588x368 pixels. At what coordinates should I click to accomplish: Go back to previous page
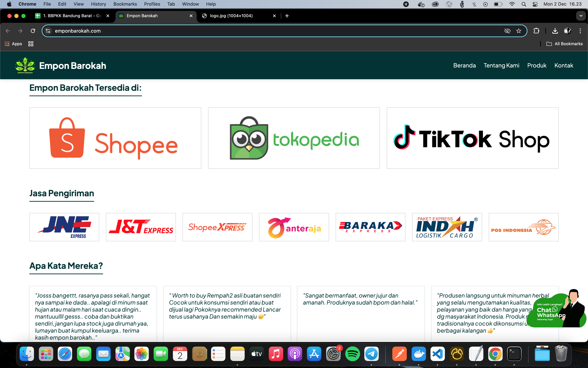point(8,31)
